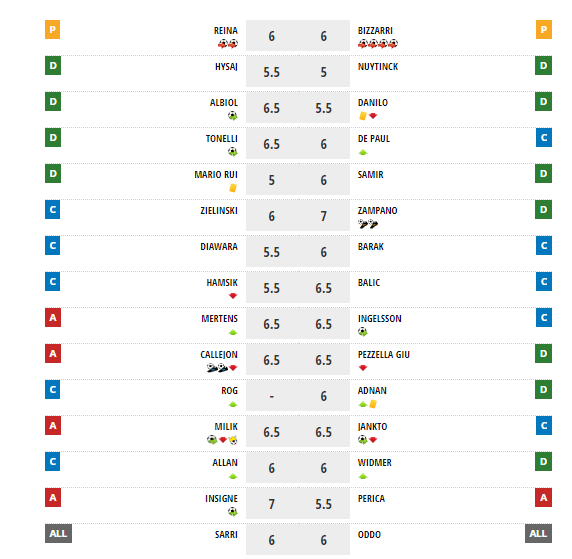Click the goalkeeper P badge beside Reina
The height and width of the screenshot is (559, 572).
[x=53, y=30]
